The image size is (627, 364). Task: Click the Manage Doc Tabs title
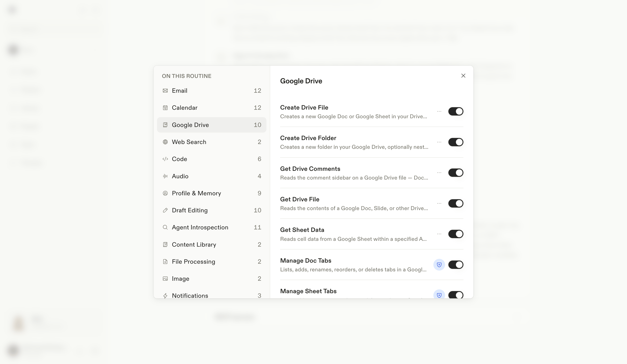click(x=306, y=261)
